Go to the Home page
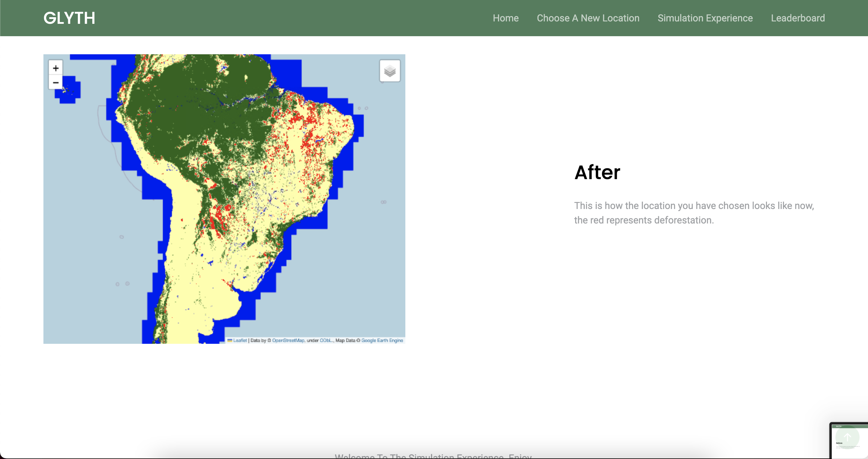 tap(505, 18)
